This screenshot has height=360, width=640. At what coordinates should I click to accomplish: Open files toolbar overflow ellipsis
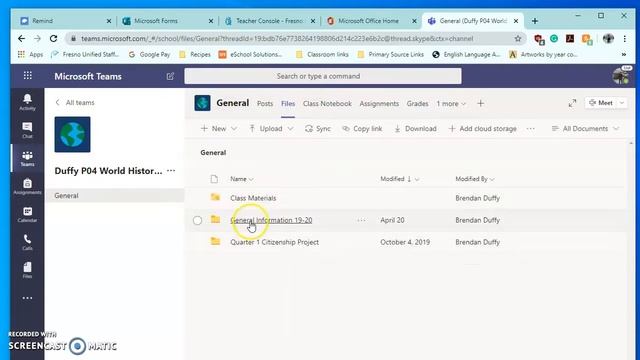coord(530,129)
